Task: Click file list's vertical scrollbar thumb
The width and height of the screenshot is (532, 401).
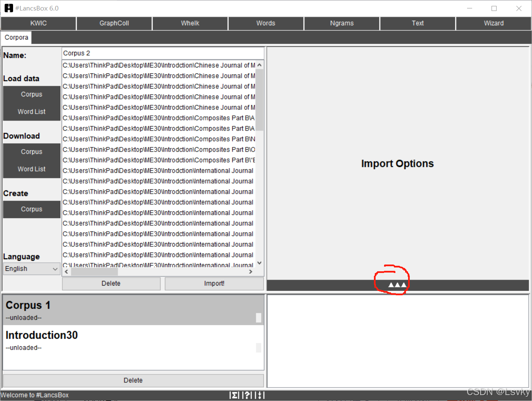Action: pyautogui.click(x=259, y=99)
